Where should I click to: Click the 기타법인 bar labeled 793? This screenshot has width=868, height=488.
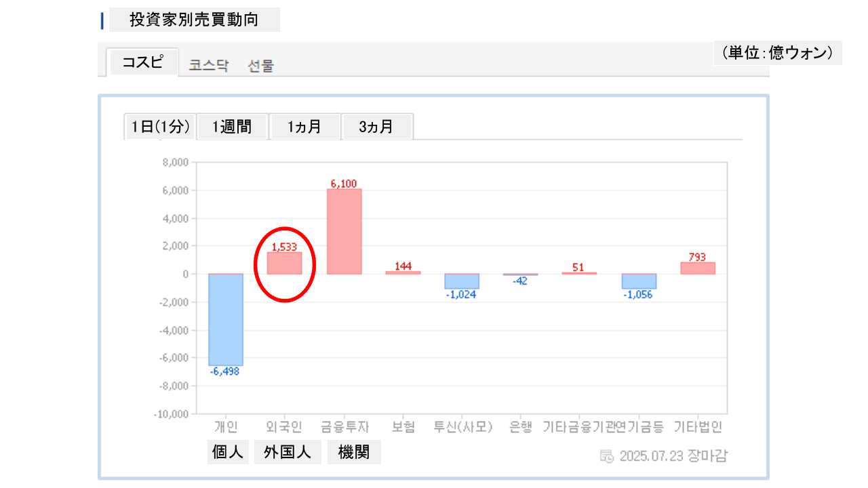click(698, 268)
